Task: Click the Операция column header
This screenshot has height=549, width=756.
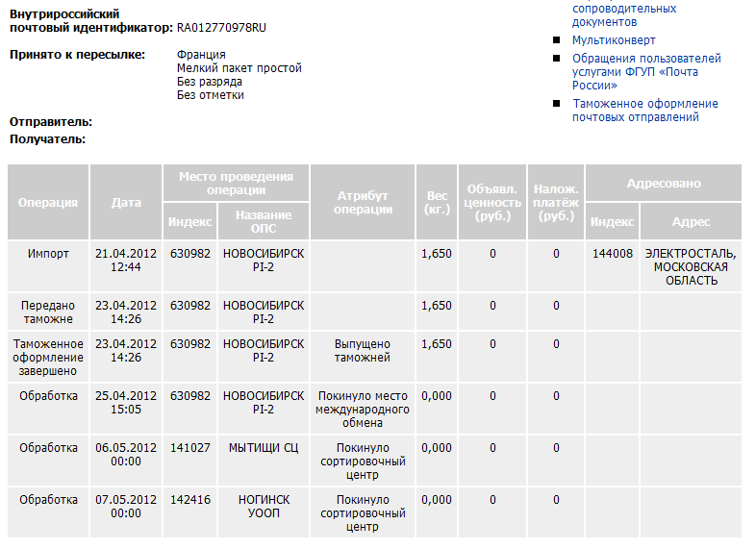Action: [x=48, y=203]
